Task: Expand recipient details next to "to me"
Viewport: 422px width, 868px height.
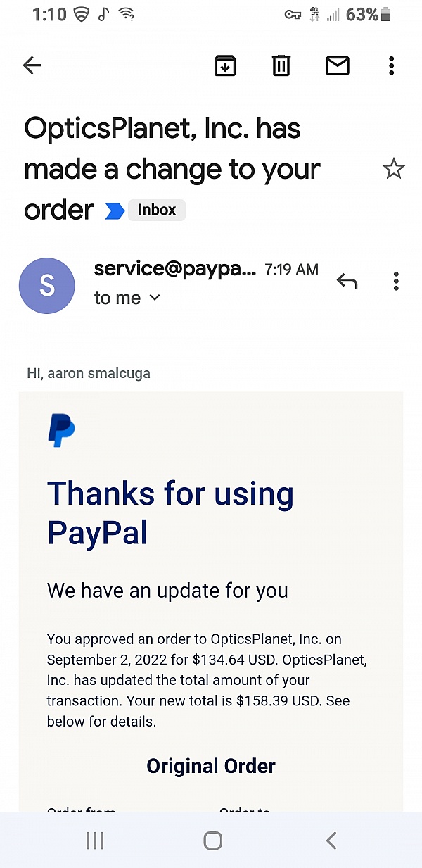Action: pos(155,298)
